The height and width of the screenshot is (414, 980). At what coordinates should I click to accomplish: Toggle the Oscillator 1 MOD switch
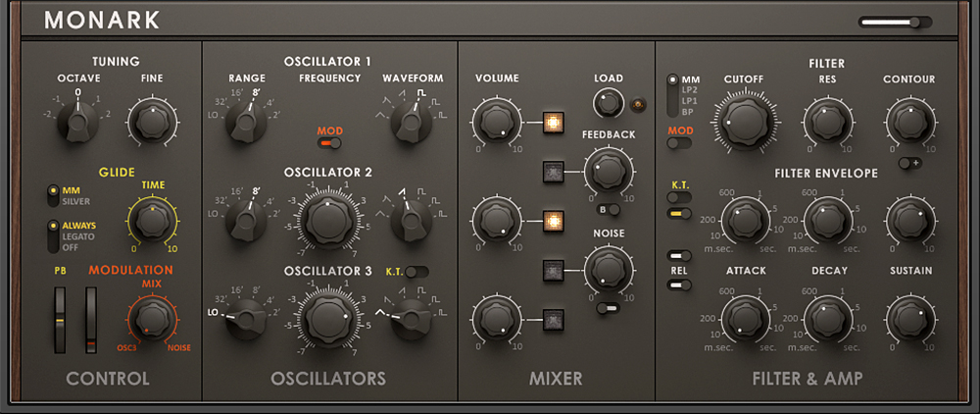[x=328, y=143]
